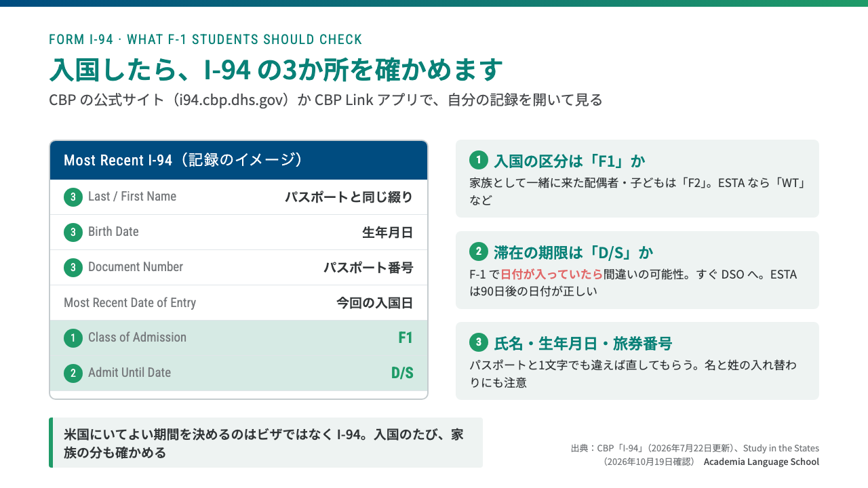
Task: Click the heading "FORM I-94 · WHAT F-1 STUDENTS SHOULD CHECK"
Action: click(205, 39)
